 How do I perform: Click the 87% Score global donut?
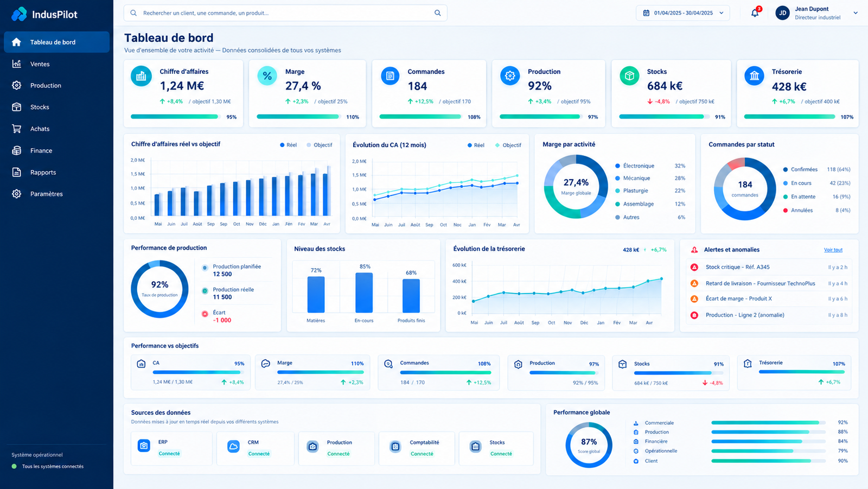tap(589, 445)
